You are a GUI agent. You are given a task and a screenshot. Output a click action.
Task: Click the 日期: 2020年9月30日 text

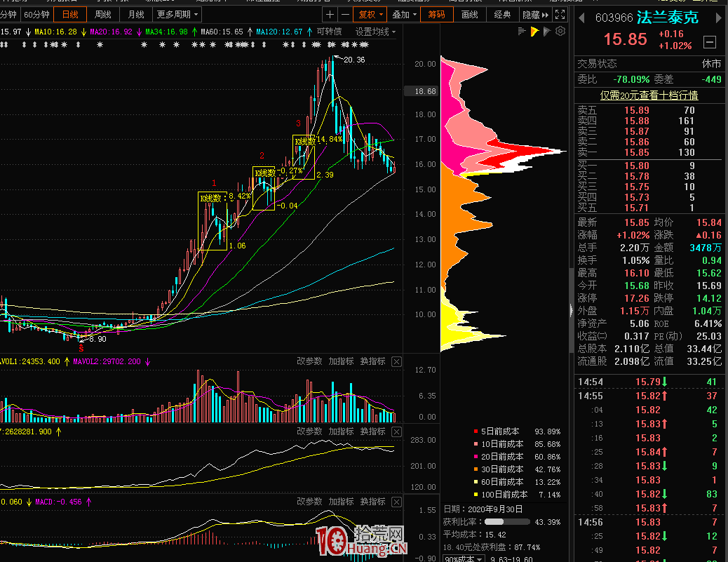pos(483,509)
